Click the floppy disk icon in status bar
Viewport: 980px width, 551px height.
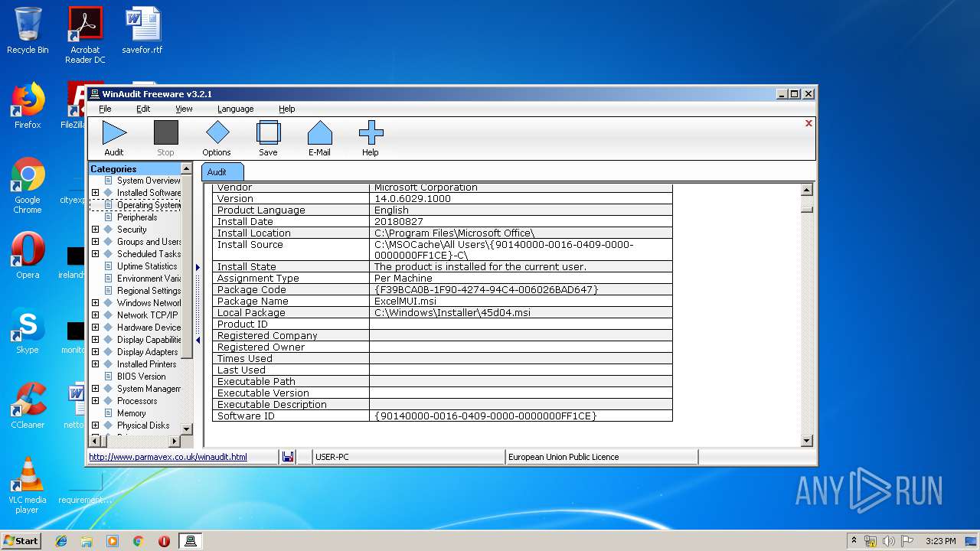288,457
